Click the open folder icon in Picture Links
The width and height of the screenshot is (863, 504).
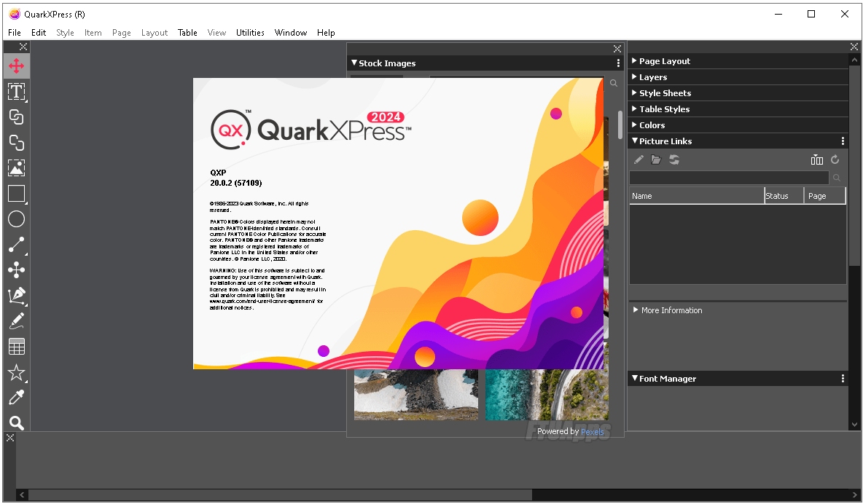656,160
